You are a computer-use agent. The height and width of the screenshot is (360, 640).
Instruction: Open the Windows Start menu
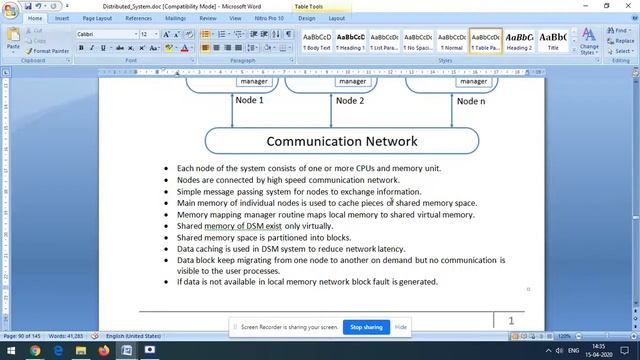(x=11, y=351)
